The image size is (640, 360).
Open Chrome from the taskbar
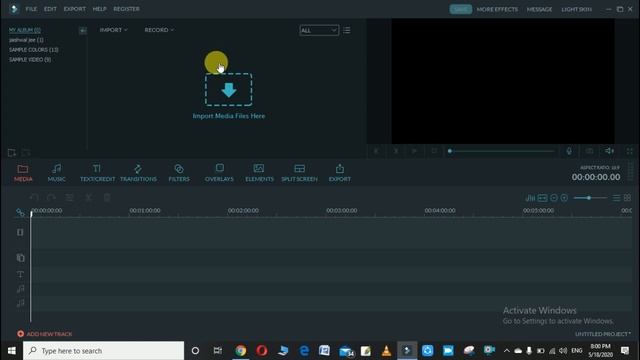[240, 351]
